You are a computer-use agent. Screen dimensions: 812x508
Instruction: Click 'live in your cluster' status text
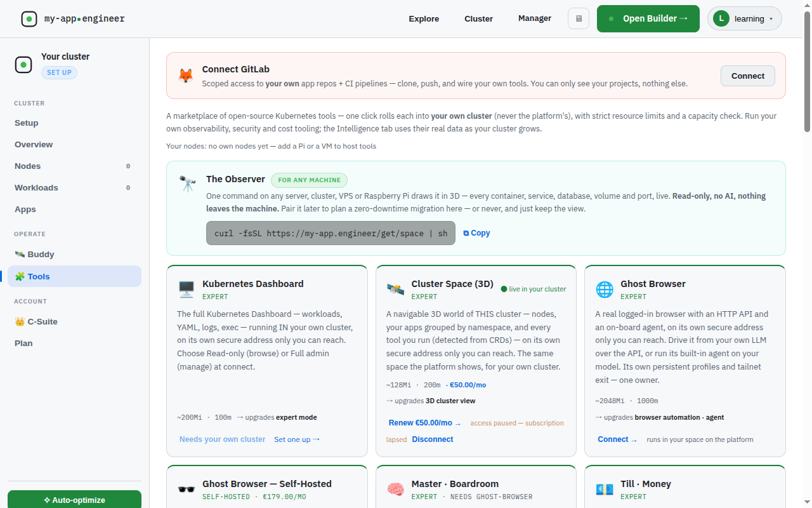pyautogui.click(x=534, y=289)
